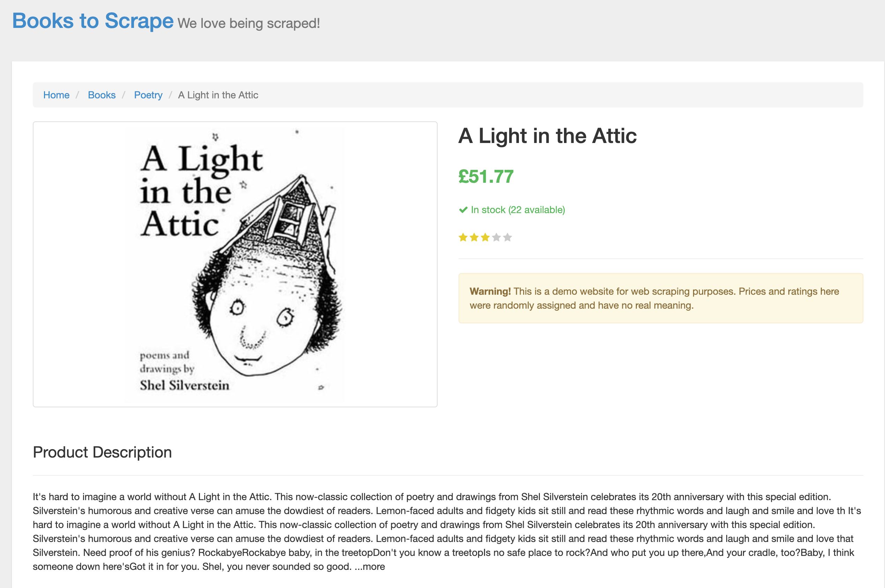
Task: Click the second yellow rating star
Action: coord(474,238)
